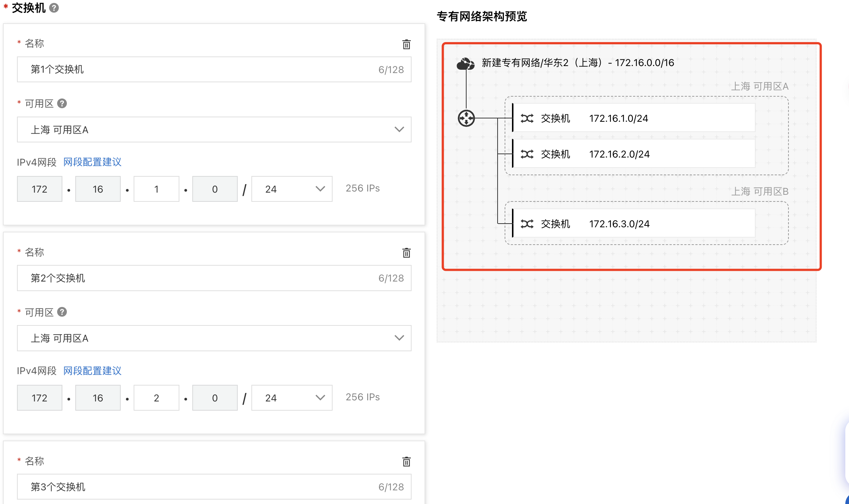
Task: Expand first switch subnet mask 24 dropdown
Action: 292,189
